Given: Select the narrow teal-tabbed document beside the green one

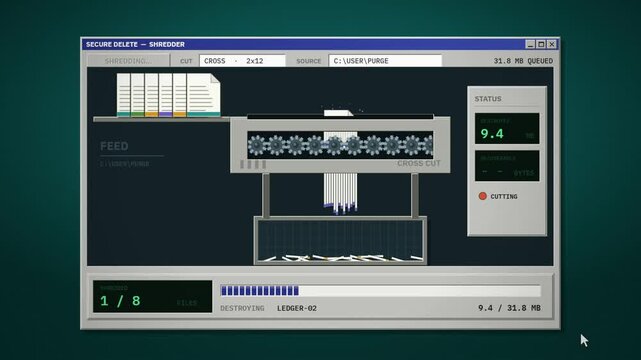Looking at the screenshot, I should pos(123,95).
